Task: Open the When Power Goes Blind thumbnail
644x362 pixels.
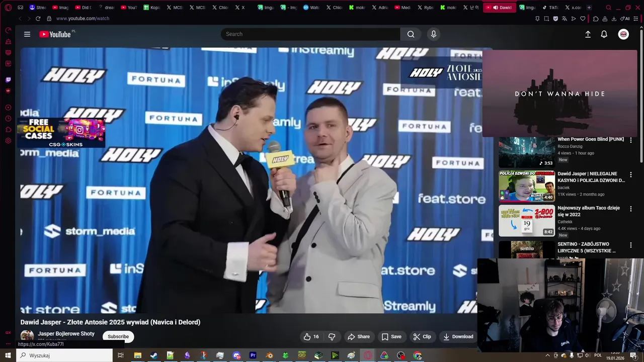Action: pos(527,152)
